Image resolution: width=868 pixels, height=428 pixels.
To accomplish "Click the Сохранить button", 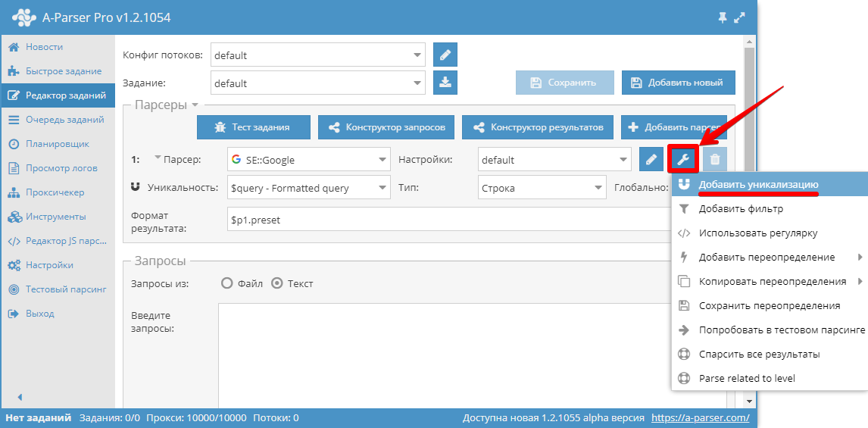I will 564,83.
